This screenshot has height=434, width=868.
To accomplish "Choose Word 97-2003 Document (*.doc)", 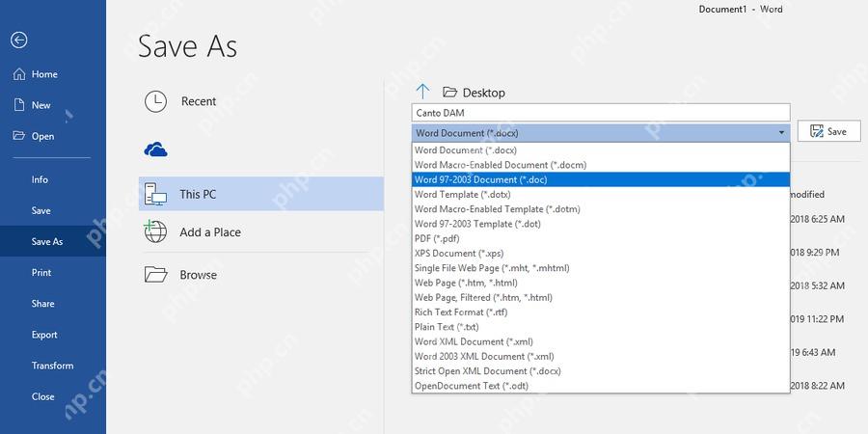I will pos(601,179).
